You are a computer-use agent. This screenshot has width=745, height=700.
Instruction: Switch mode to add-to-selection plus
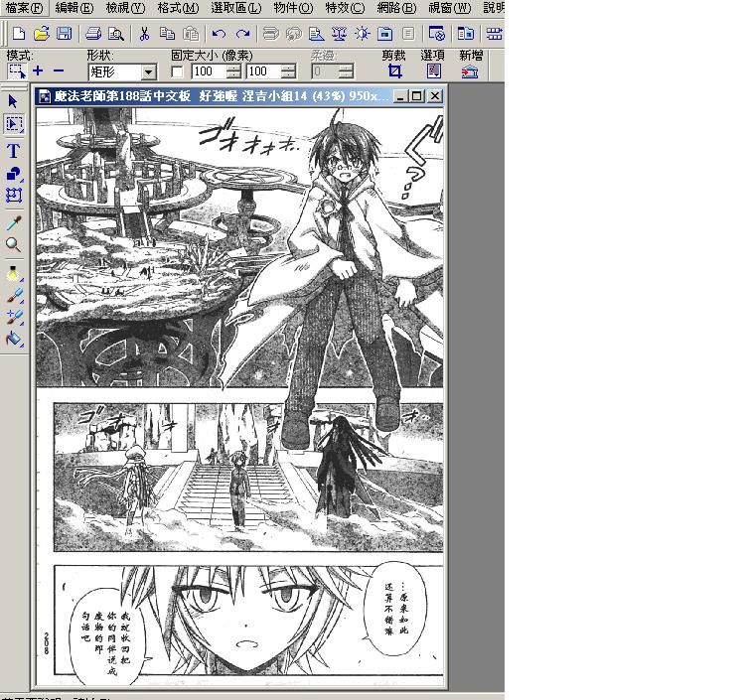coord(38,71)
